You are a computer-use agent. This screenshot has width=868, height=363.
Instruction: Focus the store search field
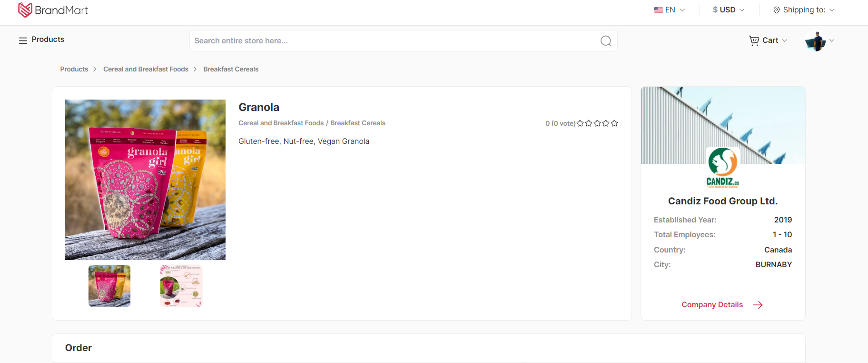click(x=403, y=41)
